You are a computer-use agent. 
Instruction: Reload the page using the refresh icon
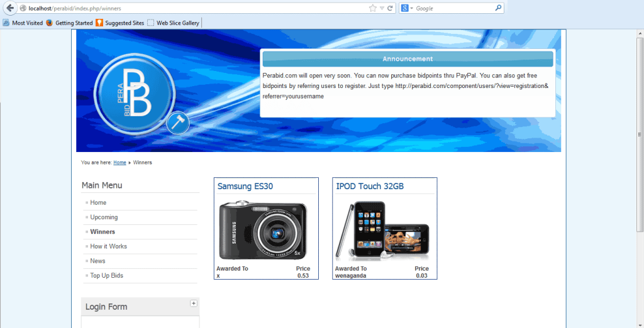(x=391, y=8)
